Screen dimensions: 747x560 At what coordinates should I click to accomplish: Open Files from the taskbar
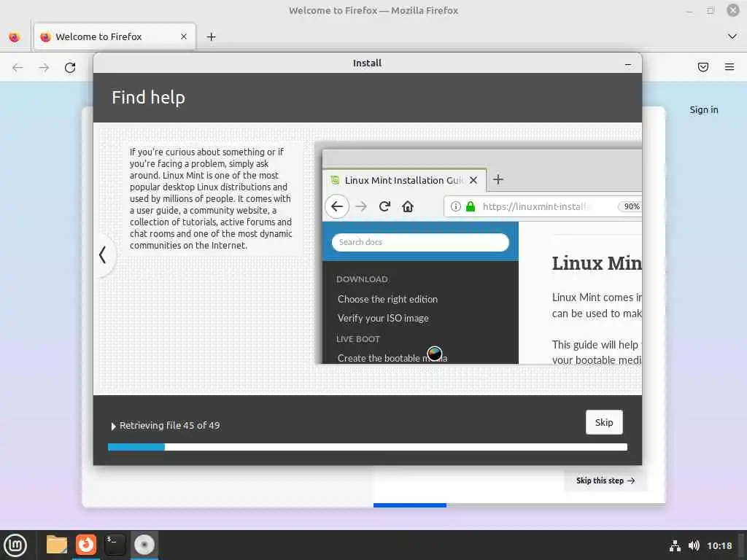coord(56,545)
